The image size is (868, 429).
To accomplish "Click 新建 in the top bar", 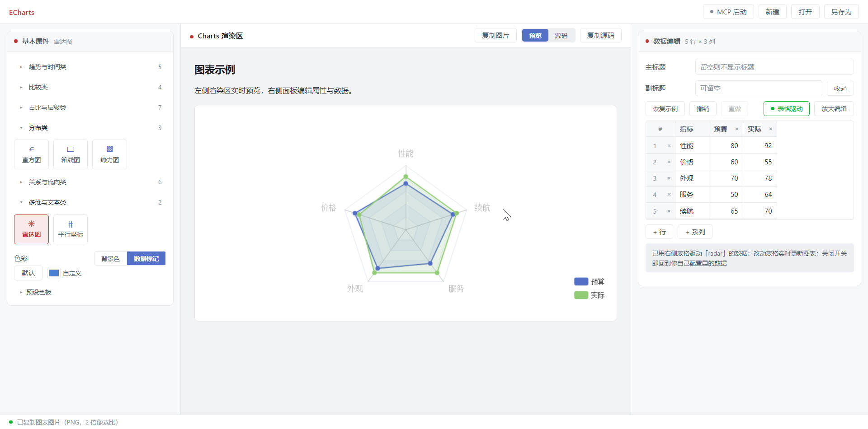I will 772,12.
